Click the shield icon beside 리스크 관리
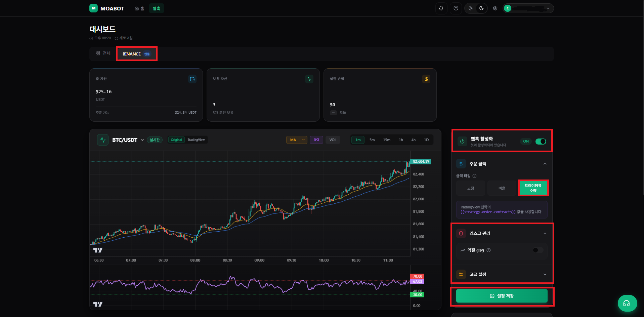644x317 pixels. tap(461, 233)
